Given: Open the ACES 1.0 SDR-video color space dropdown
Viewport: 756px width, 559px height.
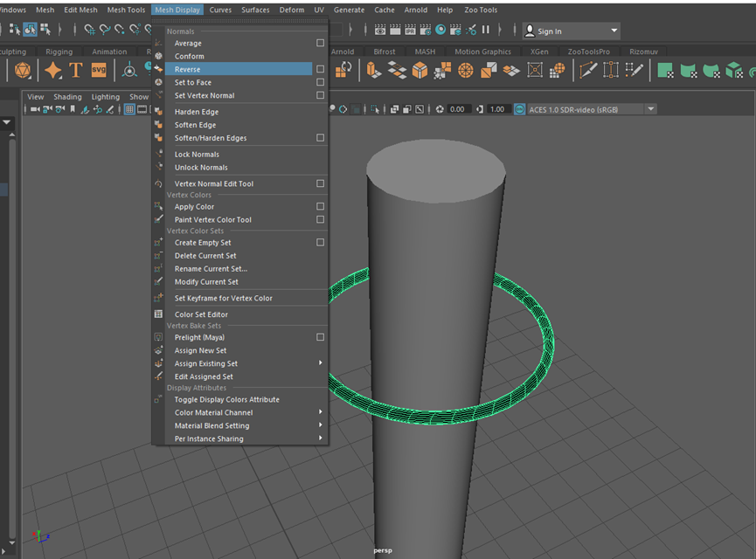Looking at the screenshot, I should click(x=650, y=109).
